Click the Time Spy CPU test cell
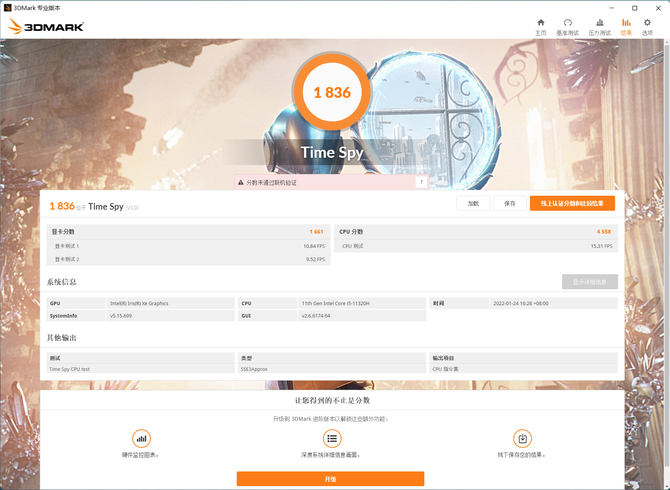670x490 pixels. [x=141, y=369]
